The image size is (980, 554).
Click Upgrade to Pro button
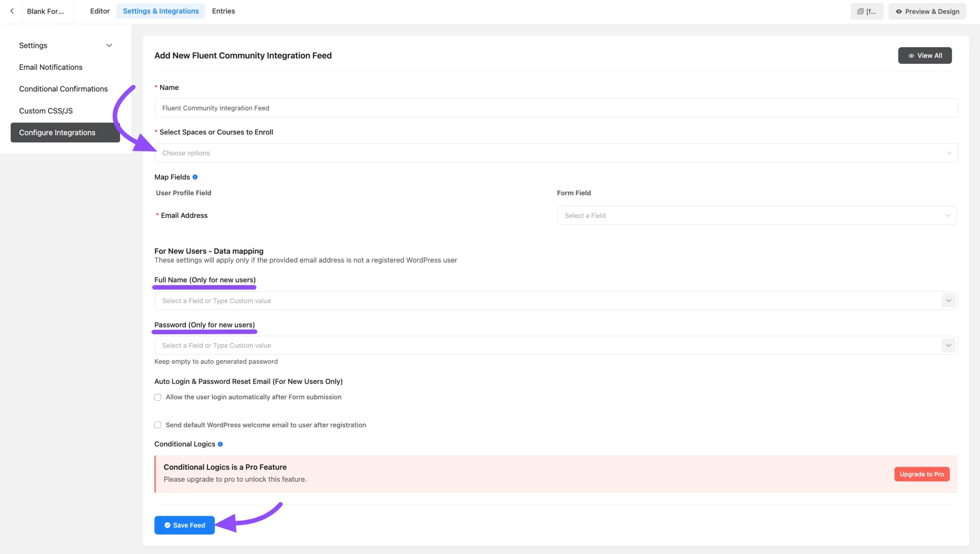point(921,474)
